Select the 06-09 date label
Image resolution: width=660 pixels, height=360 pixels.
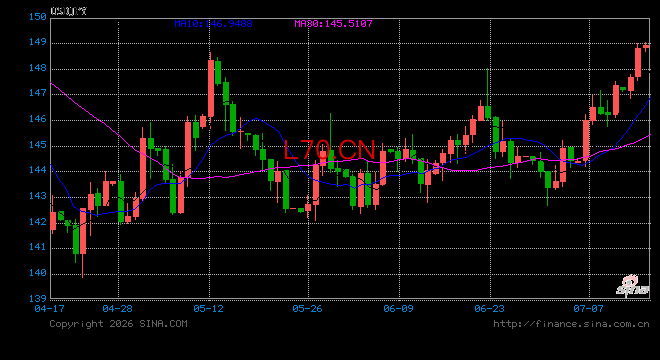(x=398, y=309)
